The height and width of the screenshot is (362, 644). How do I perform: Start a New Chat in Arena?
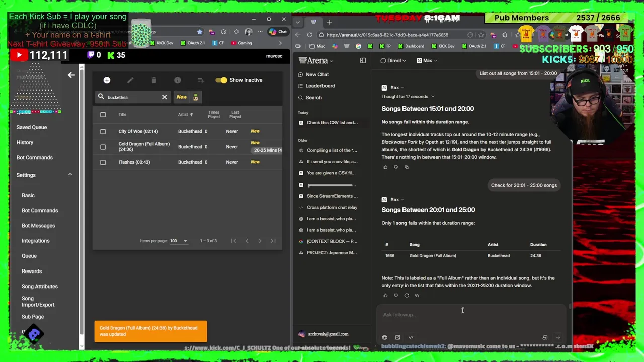coord(313,74)
